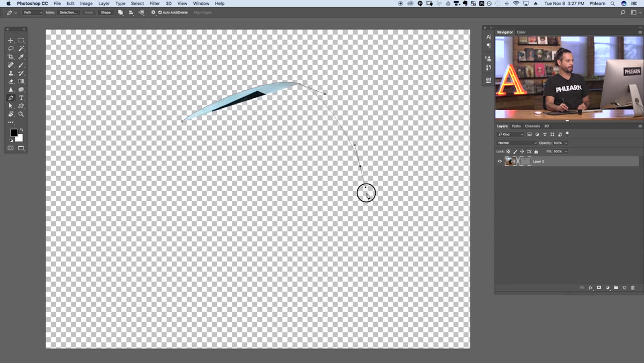Open the path alignment options
Screen dimensions: 644x363
131,12
